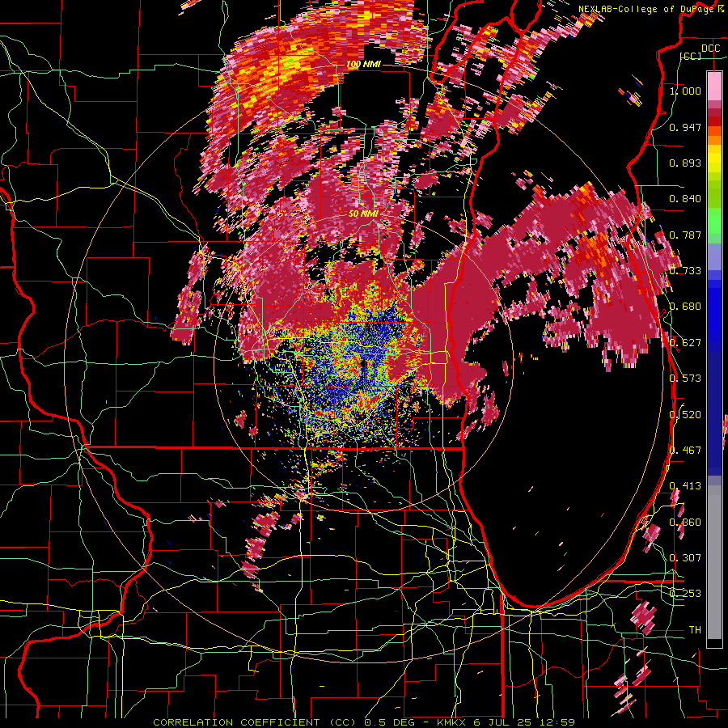Click the 50 NMI range ring label
The image size is (728, 728).
tap(363, 214)
